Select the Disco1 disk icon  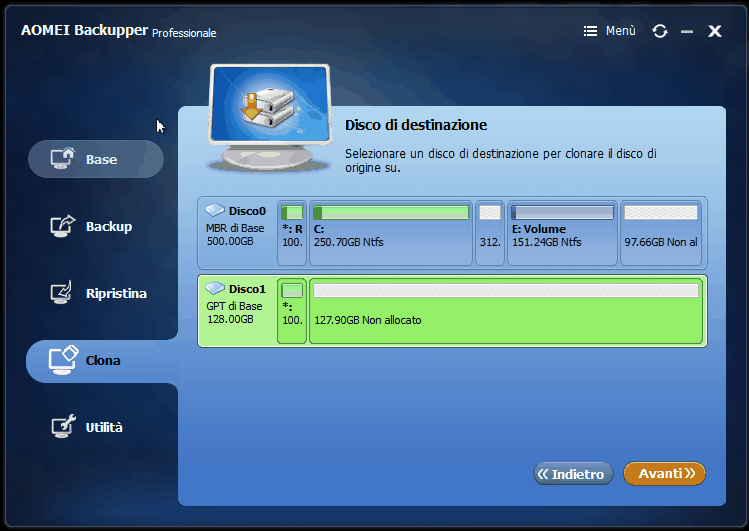pyautogui.click(x=215, y=288)
